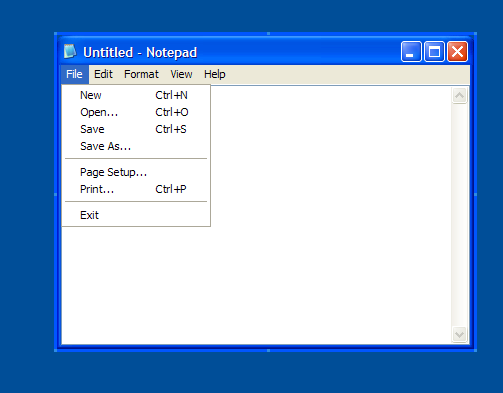Choose Save in the File menu
The width and height of the screenshot is (503, 393).
click(x=136, y=129)
